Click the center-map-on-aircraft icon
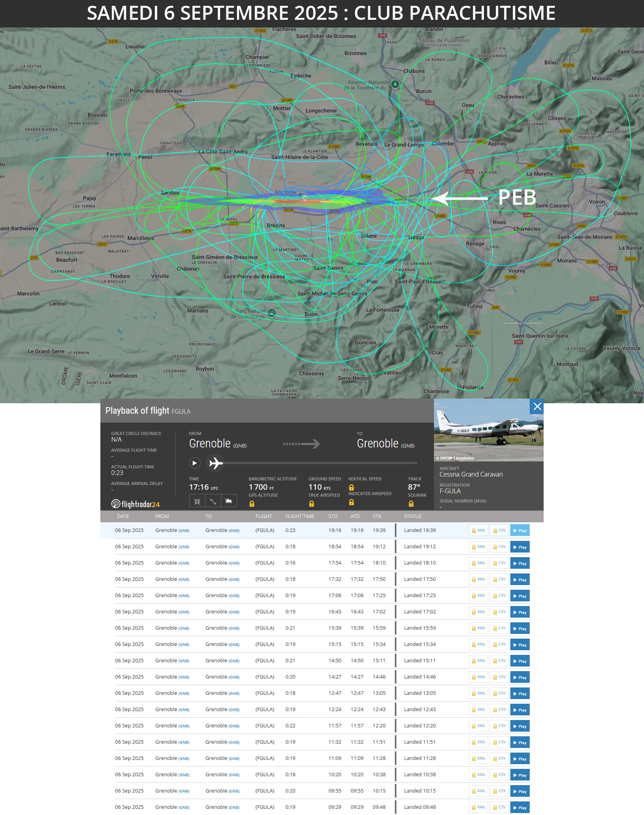 tap(197, 501)
